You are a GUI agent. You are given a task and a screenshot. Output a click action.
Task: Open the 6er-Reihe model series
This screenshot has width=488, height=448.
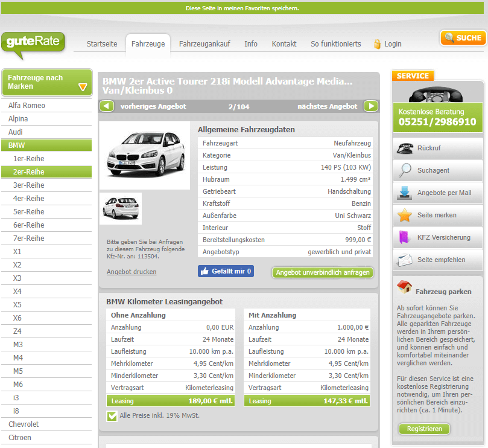point(46,225)
